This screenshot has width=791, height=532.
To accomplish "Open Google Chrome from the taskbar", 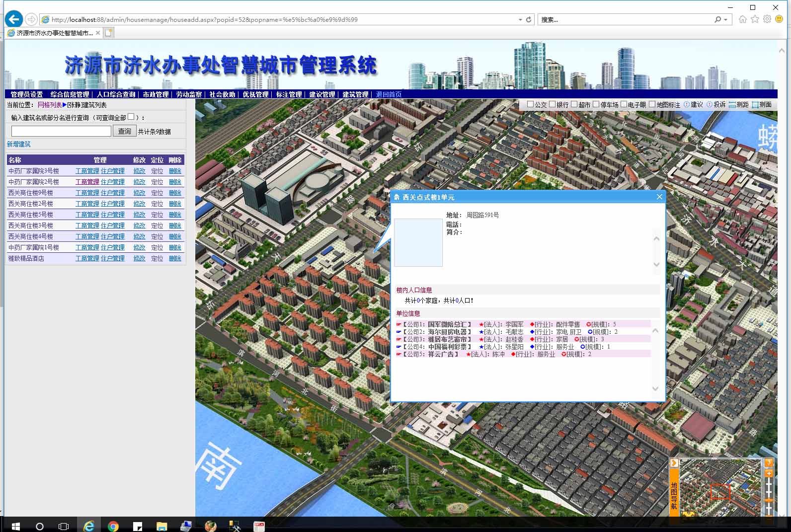I will [x=113, y=526].
